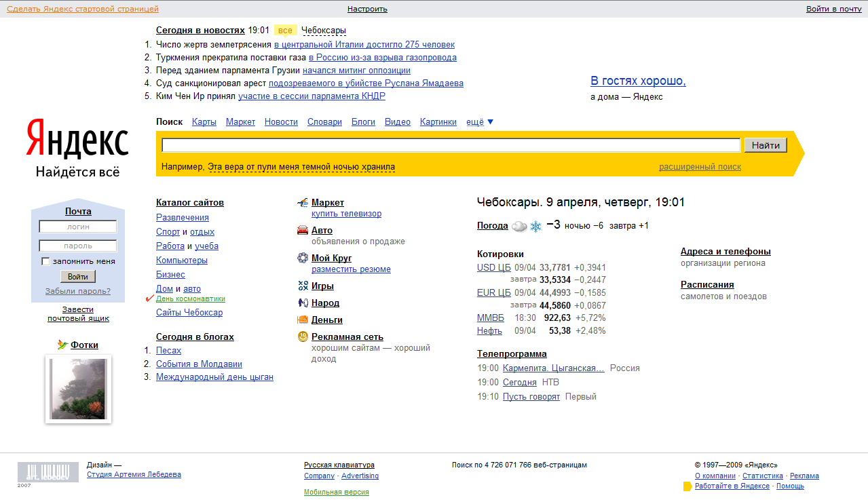This screenshot has height=500, width=868.
Task: Switch to the Карты search tab
Action: 204,122
